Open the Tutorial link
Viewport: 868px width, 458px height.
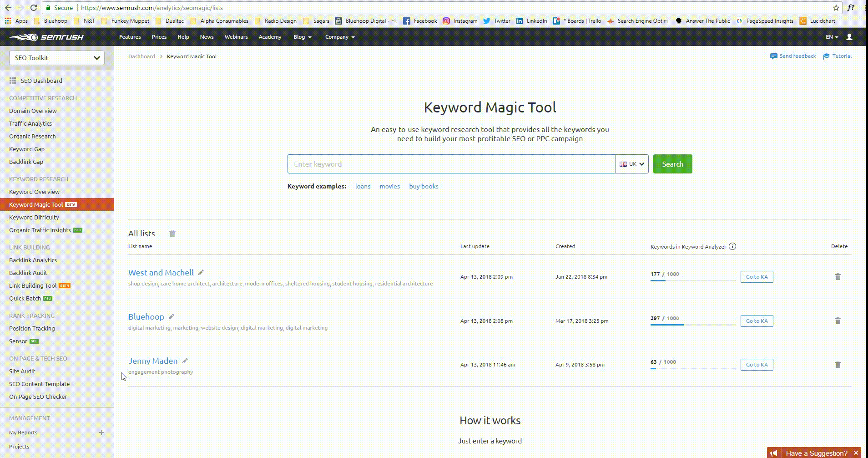point(837,56)
